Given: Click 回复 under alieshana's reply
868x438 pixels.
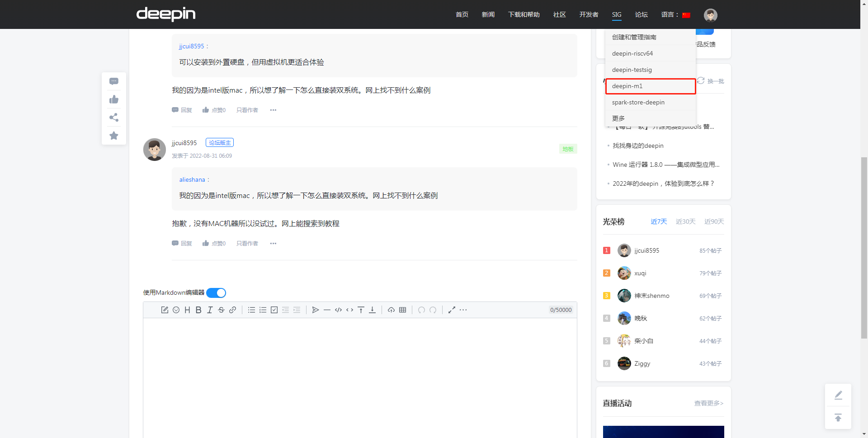Looking at the screenshot, I should pos(182,110).
